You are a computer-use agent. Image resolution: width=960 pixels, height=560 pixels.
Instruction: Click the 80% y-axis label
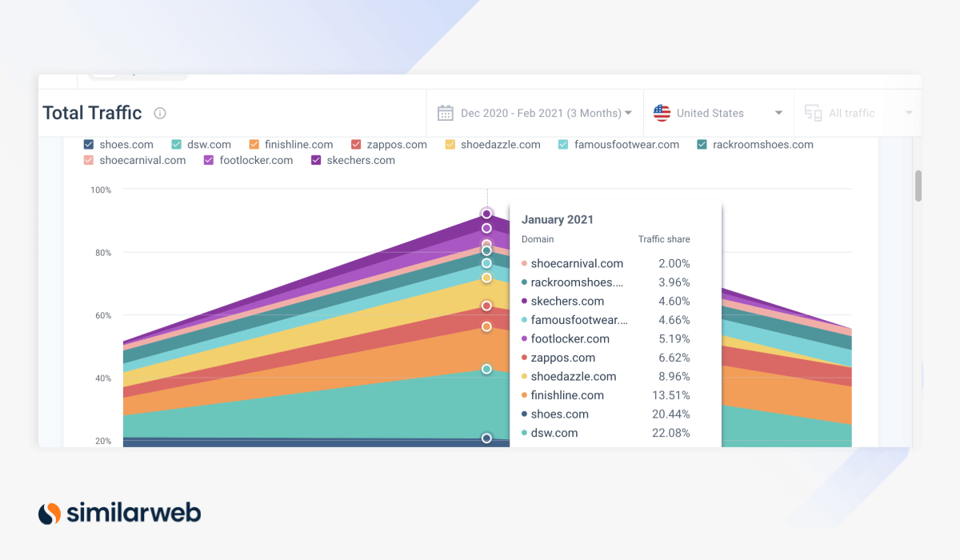[103, 253]
